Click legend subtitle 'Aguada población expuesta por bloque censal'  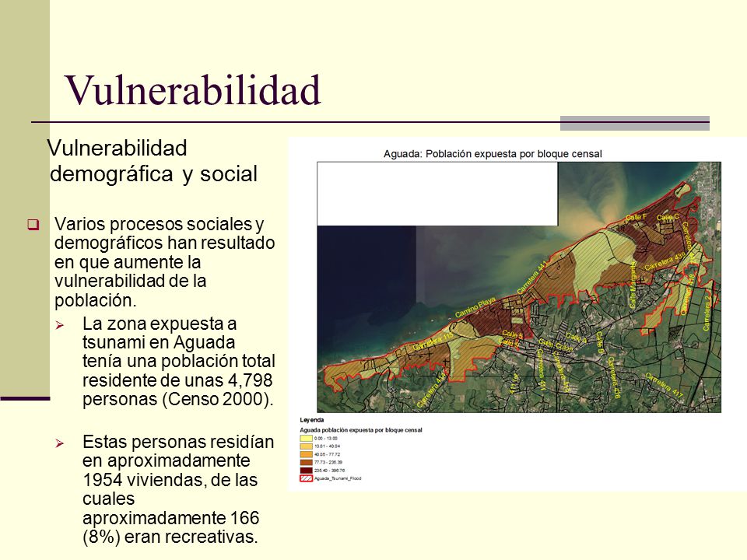pyautogui.click(x=360, y=430)
